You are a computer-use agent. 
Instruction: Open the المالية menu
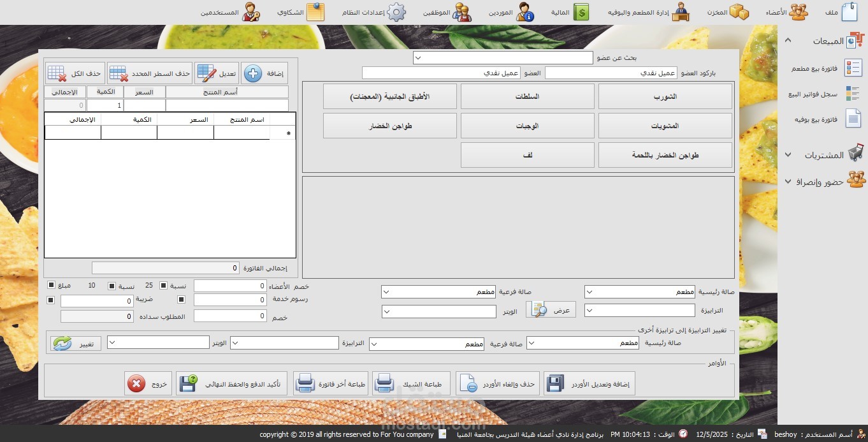pos(570,12)
